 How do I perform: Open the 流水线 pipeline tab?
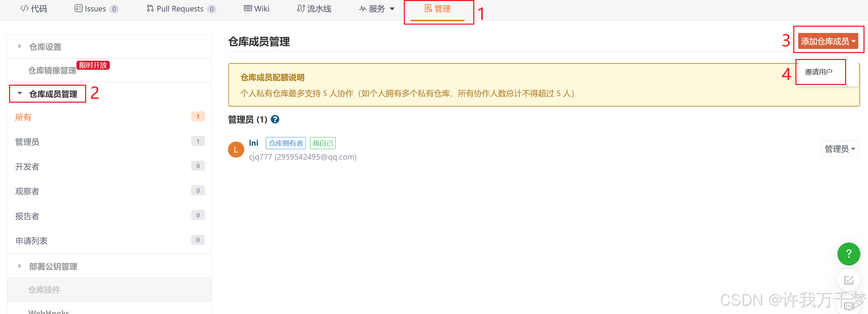pos(314,9)
